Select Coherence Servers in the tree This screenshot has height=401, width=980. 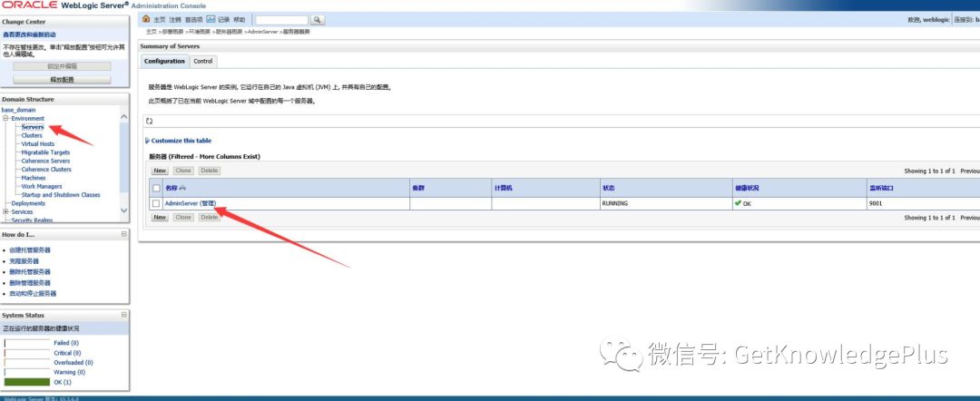tap(45, 161)
